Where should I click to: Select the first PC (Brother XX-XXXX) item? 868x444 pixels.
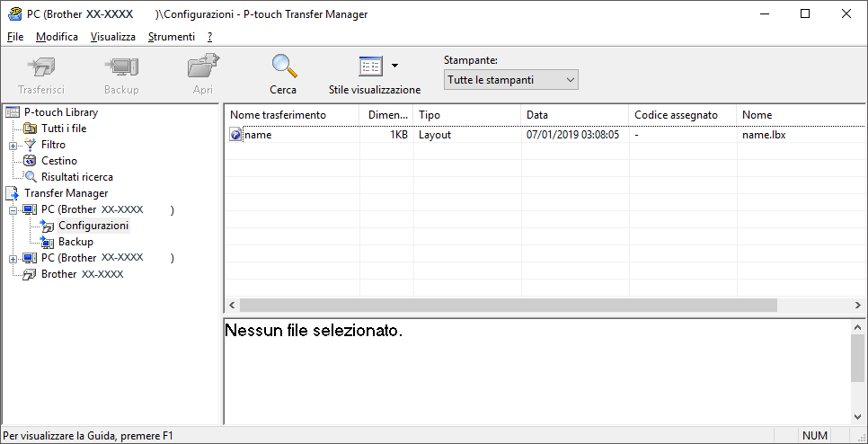(108, 209)
